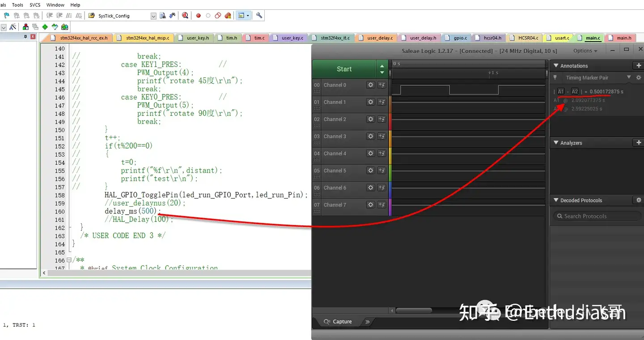Open Channel 7 settings gear

coord(370,205)
